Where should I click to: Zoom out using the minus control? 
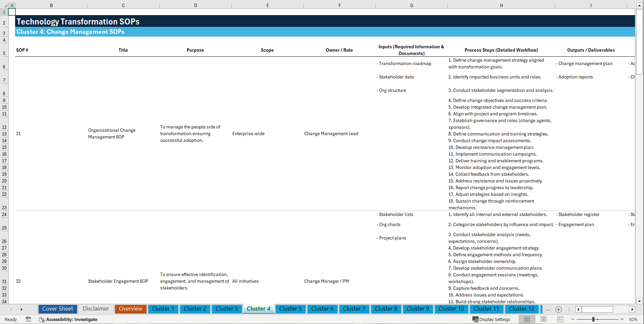click(x=573, y=319)
